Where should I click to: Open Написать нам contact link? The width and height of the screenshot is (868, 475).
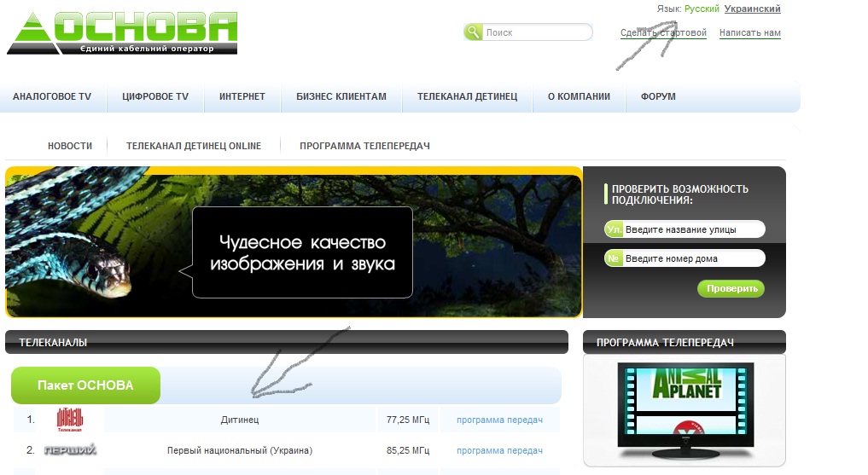point(749,33)
